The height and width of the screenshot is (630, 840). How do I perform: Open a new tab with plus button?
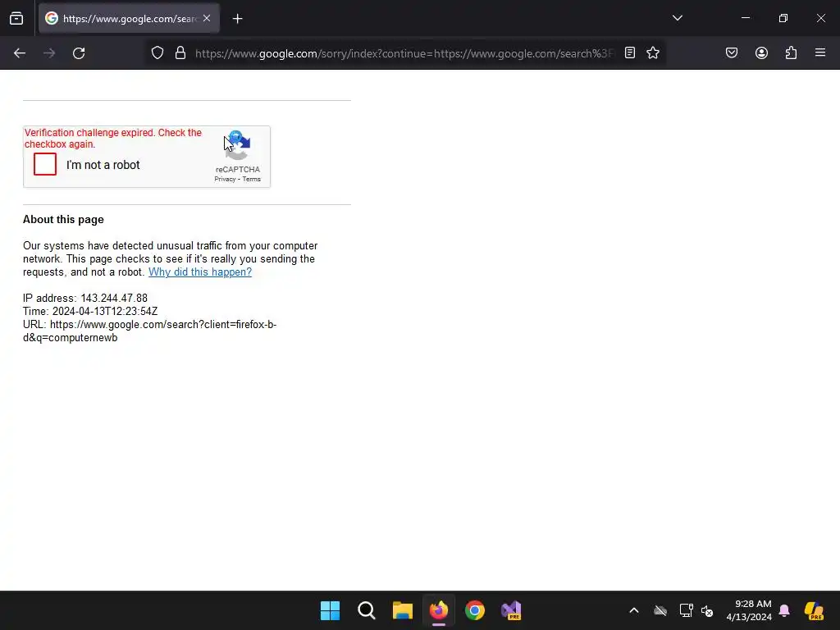[x=238, y=19]
